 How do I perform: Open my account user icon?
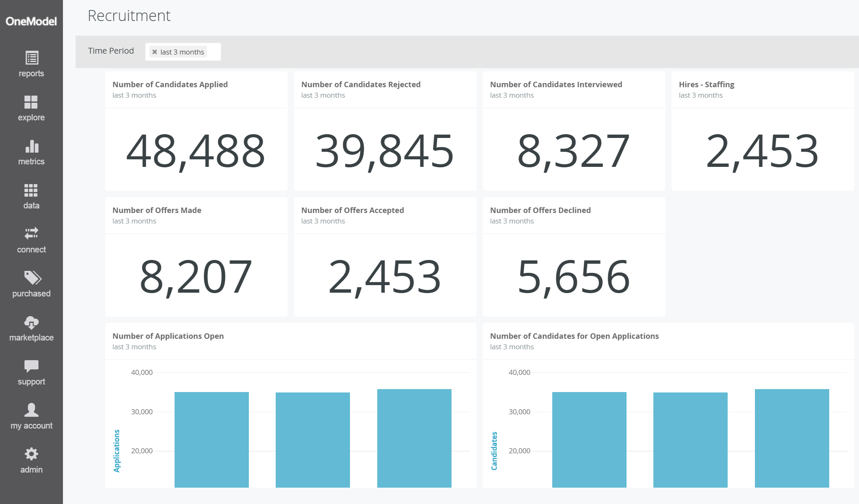(31, 410)
